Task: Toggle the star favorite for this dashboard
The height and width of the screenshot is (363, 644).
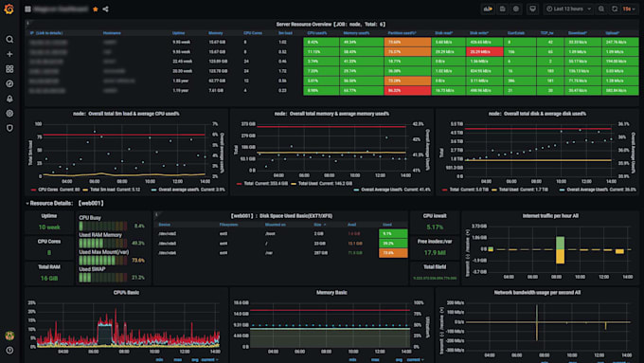Action: (96, 9)
